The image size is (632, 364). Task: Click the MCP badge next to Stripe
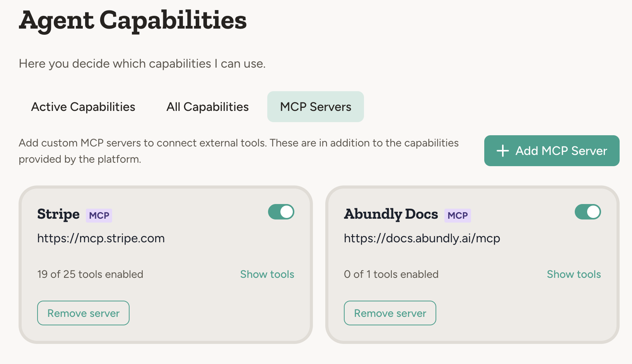coord(99,215)
